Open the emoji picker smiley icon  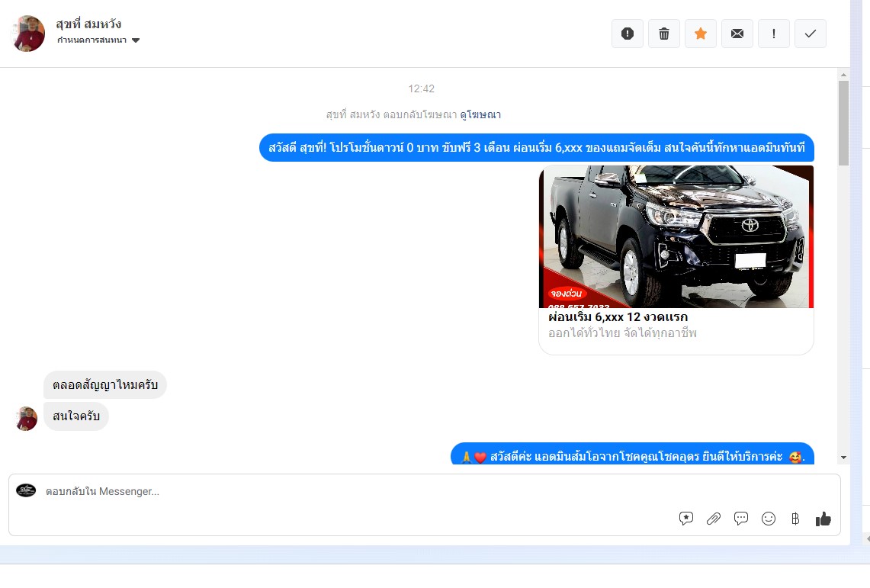point(769,519)
